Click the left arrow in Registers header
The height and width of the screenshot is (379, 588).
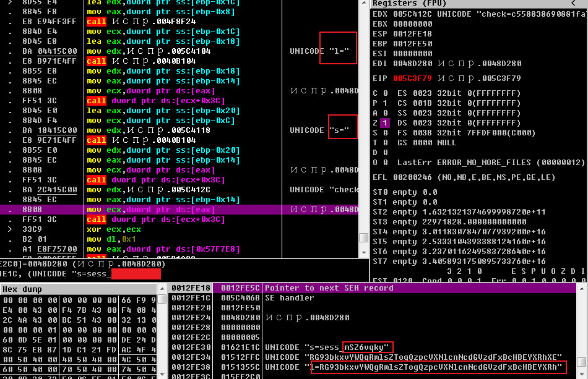pyautogui.click(x=574, y=4)
